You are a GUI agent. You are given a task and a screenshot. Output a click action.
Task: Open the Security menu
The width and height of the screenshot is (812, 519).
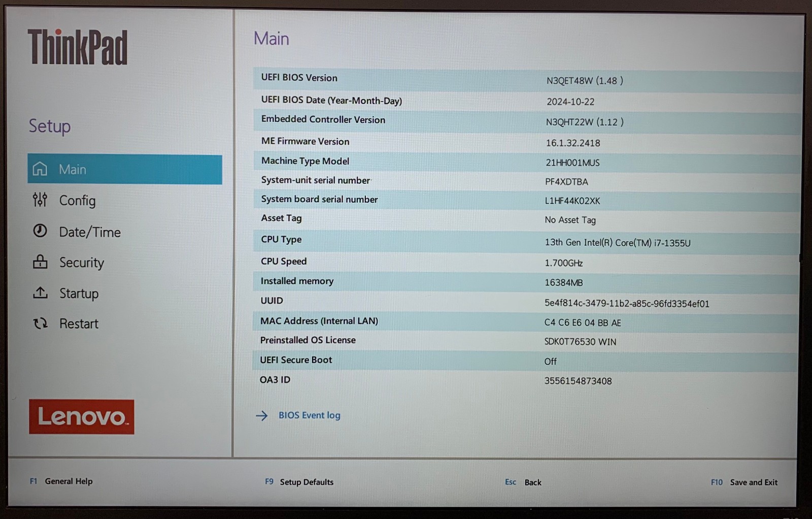point(81,263)
